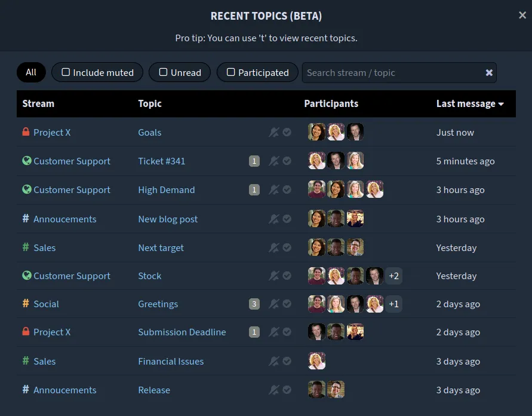Image resolution: width=532 pixels, height=416 pixels.
Task: Clear the search stream field
Action: [489, 73]
